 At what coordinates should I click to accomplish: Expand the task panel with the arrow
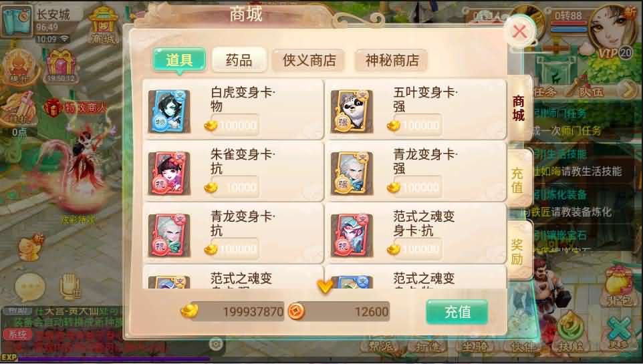coord(628,89)
